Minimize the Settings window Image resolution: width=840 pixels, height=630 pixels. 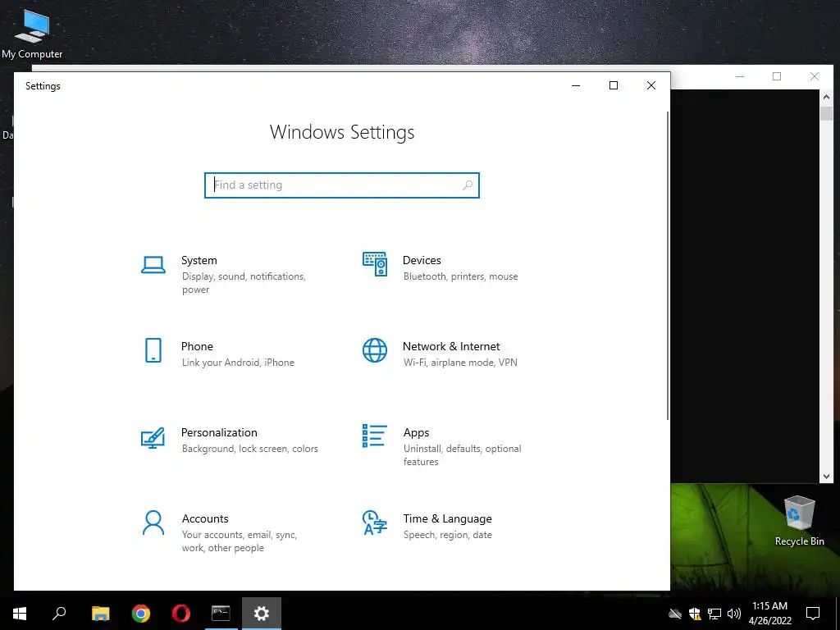(x=576, y=85)
